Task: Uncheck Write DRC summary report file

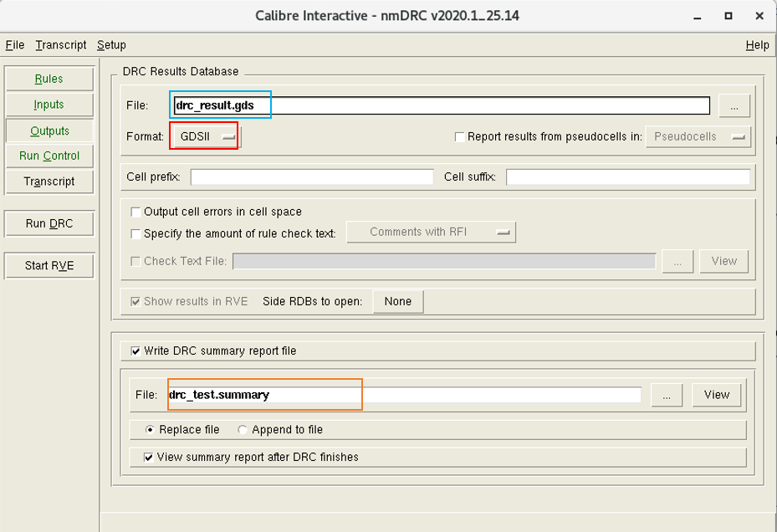Action: (135, 351)
